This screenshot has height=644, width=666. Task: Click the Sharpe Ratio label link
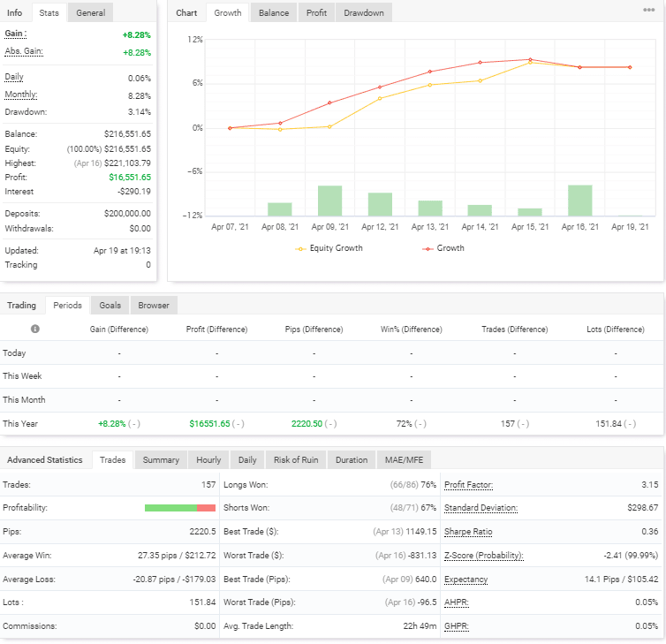(468, 532)
